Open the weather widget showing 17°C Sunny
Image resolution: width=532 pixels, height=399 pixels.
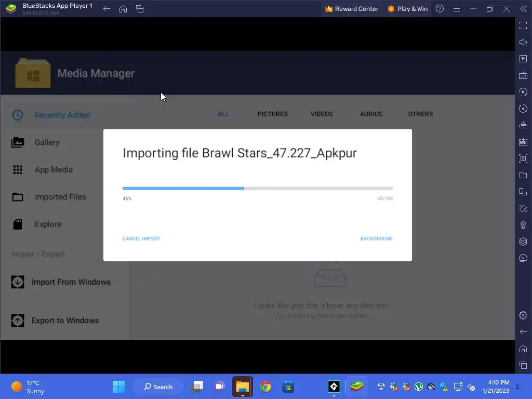coord(28,387)
